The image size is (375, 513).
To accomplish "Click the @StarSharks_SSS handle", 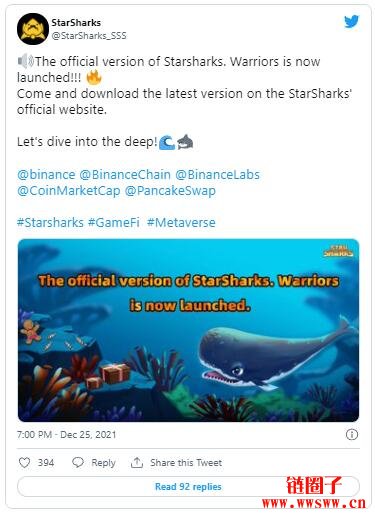I will click(x=89, y=36).
